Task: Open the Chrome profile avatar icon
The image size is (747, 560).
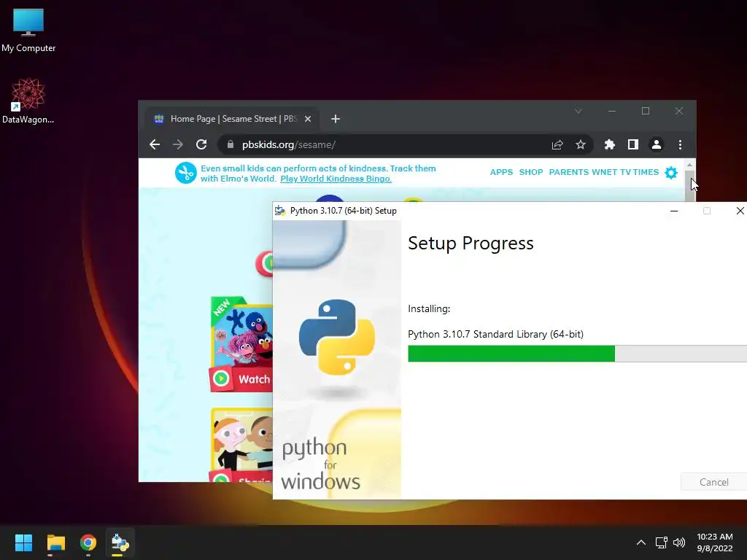Action: [656, 144]
